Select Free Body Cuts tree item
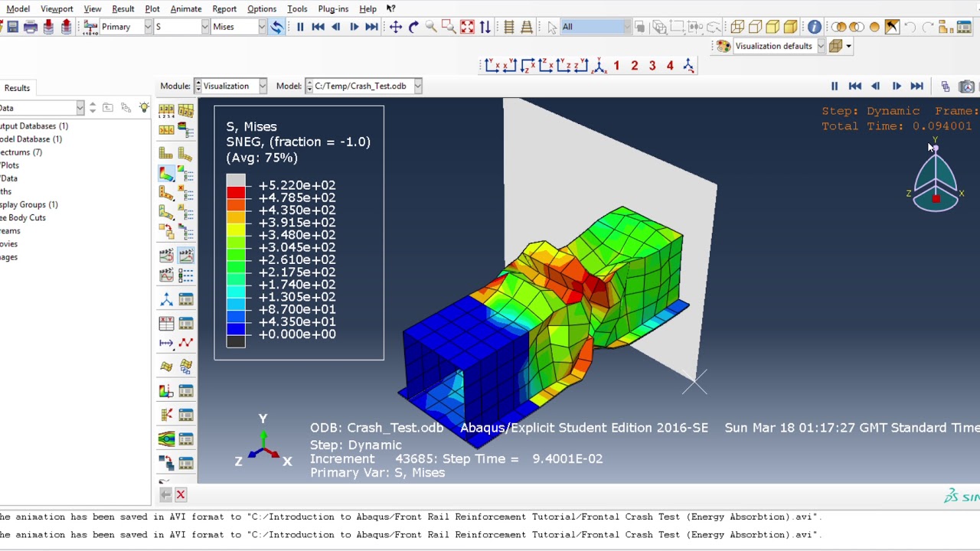 click(23, 218)
